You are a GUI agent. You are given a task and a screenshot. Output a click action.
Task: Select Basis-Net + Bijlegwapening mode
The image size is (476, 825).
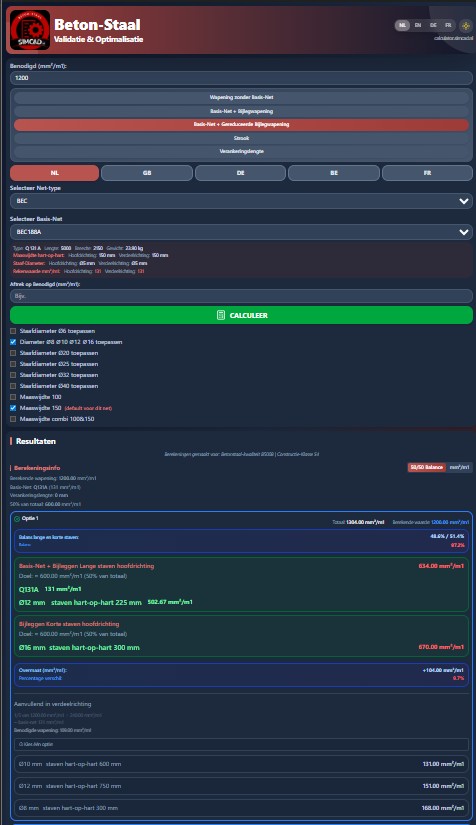[x=241, y=111]
